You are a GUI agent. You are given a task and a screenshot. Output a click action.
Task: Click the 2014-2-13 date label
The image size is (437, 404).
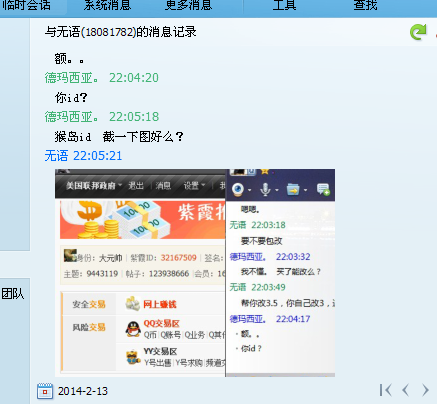pyautogui.click(x=83, y=391)
